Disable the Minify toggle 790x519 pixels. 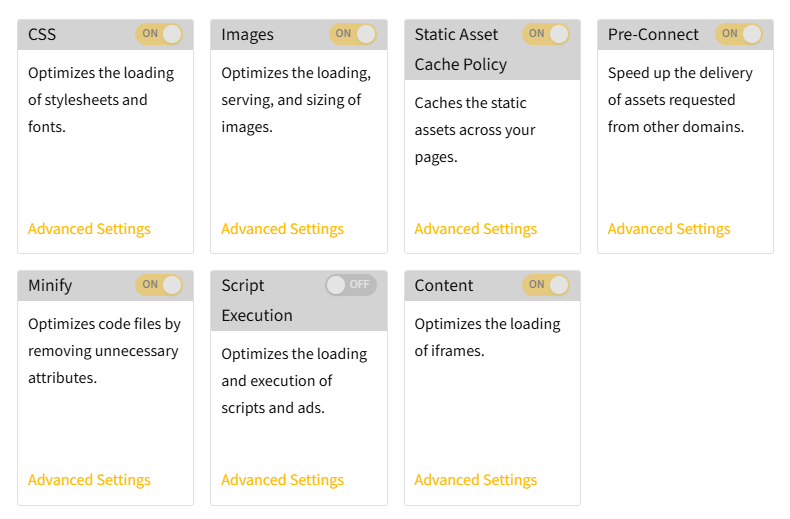click(x=159, y=285)
